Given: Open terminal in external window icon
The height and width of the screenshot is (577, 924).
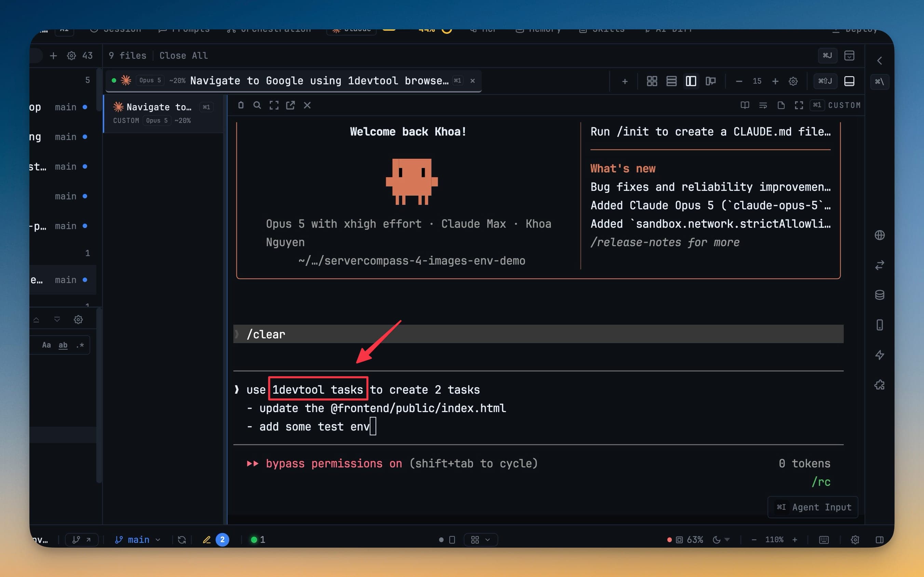Looking at the screenshot, I should (290, 105).
